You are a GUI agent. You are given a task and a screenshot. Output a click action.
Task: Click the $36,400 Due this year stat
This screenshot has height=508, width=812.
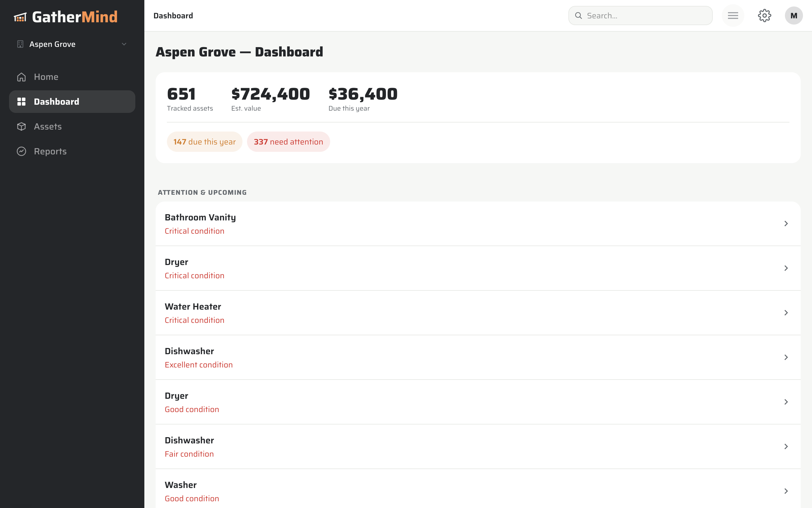(x=363, y=99)
